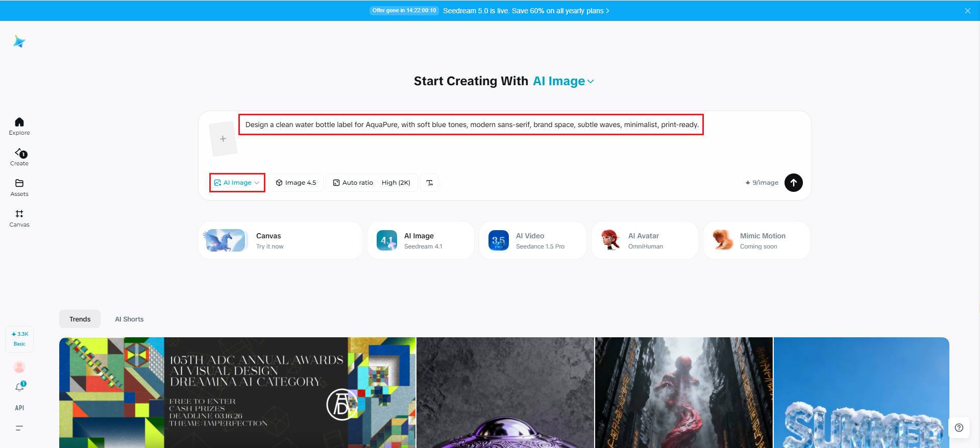
Task: Click the 3.5 AI Video card icon
Action: [499, 240]
